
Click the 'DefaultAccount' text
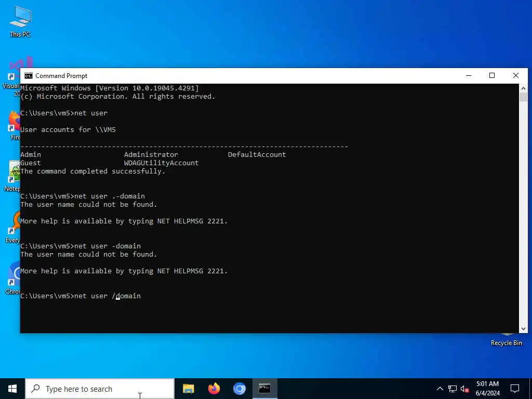(x=257, y=154)
